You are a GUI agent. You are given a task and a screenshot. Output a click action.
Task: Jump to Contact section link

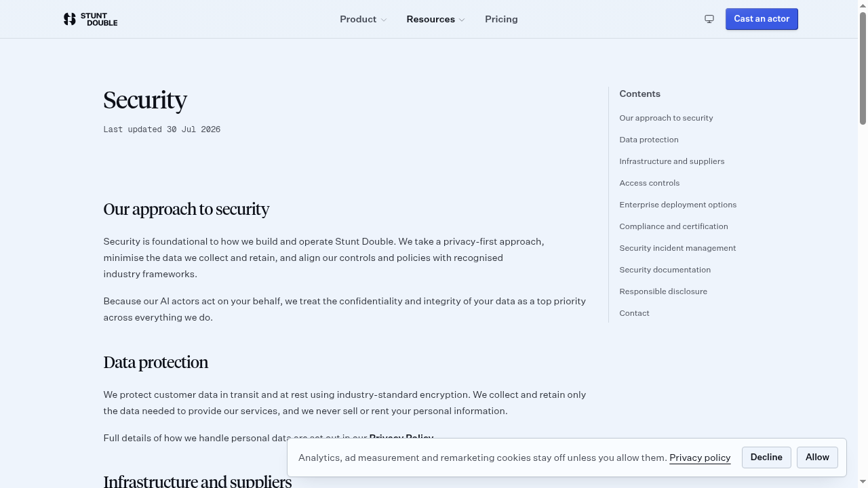click(x=634, y=313)
